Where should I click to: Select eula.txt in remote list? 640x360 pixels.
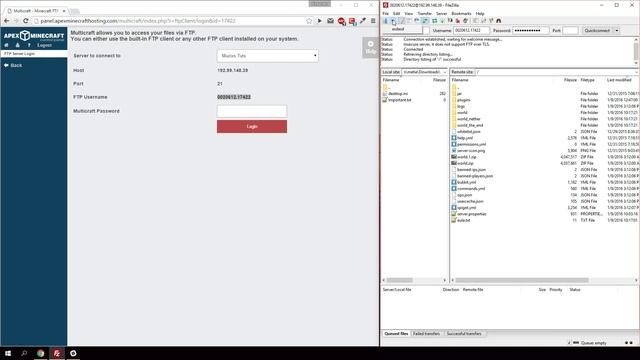463,220
